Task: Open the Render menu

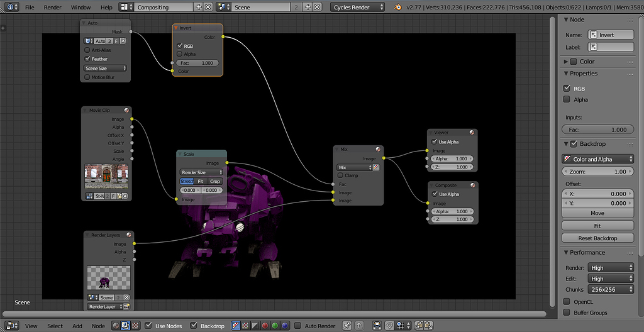Action: [53, 8]
